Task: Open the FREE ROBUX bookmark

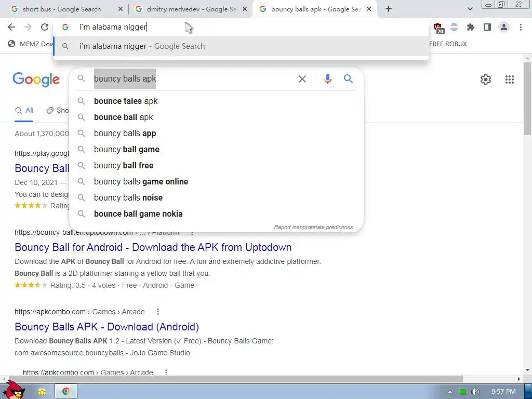Action: [x=448, y=44]
